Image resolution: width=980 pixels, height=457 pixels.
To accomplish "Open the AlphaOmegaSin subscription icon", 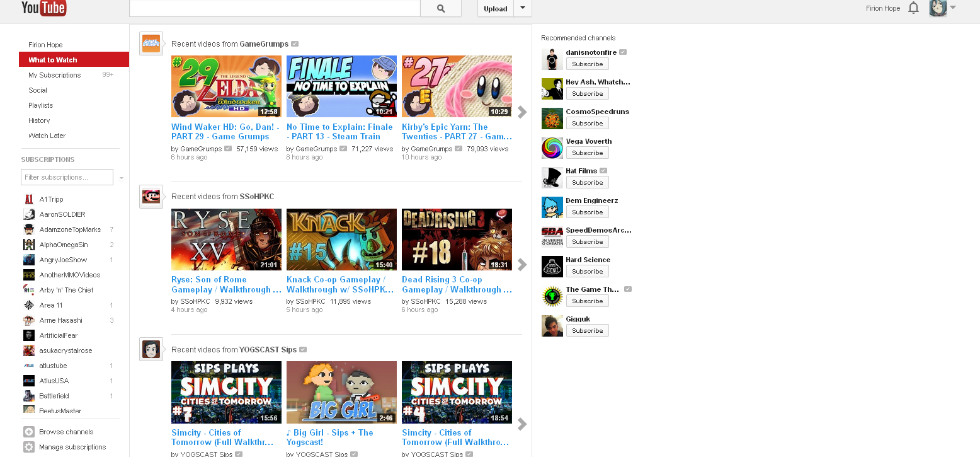I will (29, 245).
